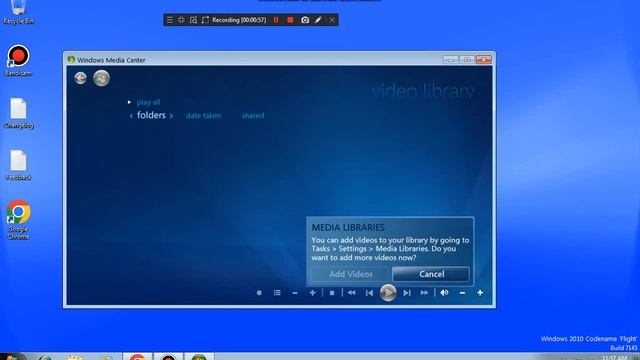
Task: Choose Add Videos in Media Libraries dialog
Action: click(351, 274)
